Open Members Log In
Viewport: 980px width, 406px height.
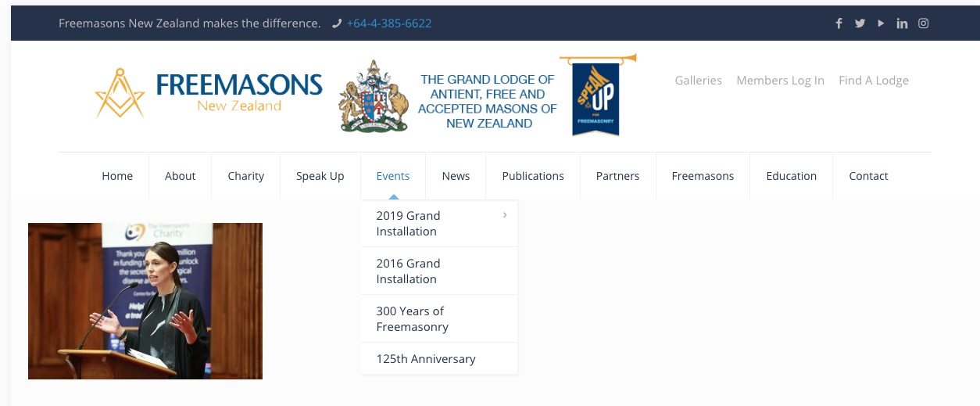780,80
